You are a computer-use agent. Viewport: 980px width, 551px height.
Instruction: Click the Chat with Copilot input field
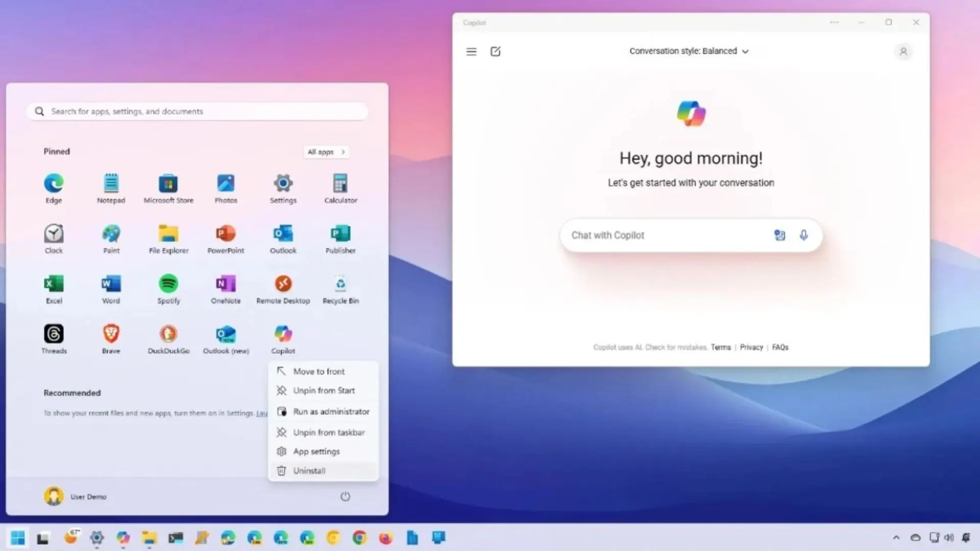pyautogui.click(x=664, y=235)
